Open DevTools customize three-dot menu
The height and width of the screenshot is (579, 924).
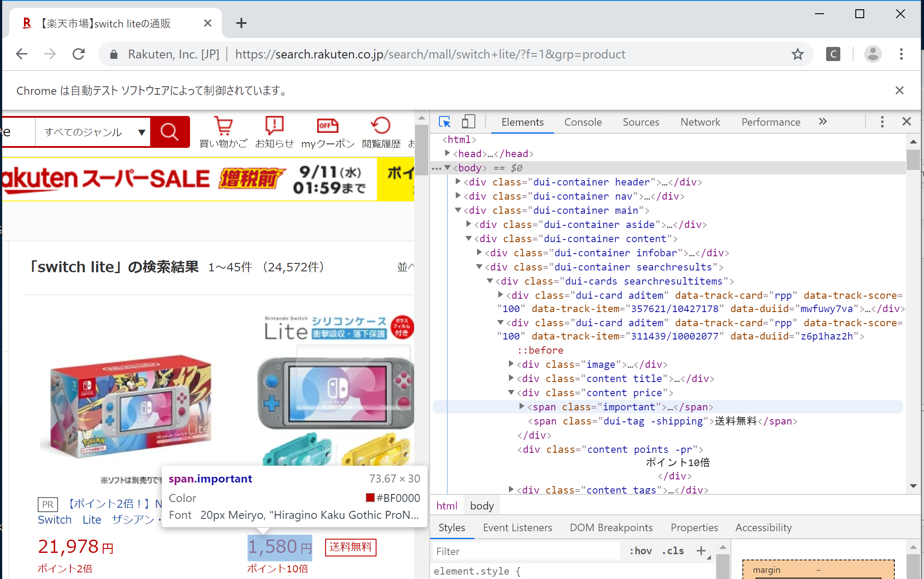coord(882,122)
